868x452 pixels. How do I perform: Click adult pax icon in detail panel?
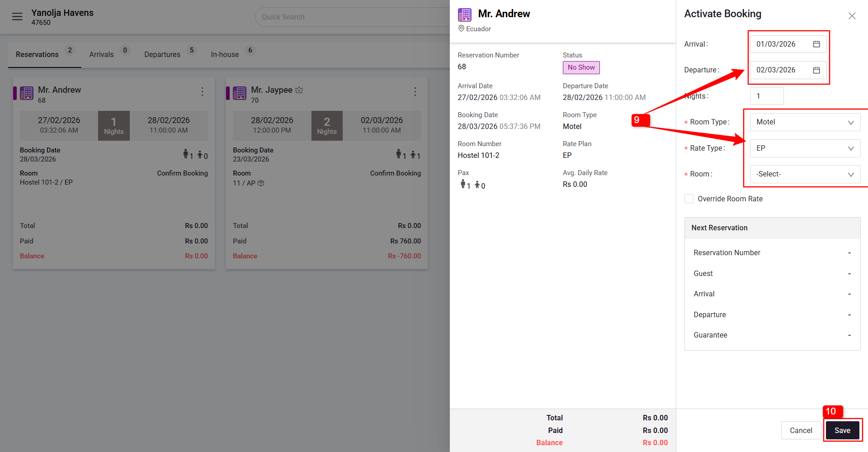pyautogui.click(x=463, y=184)
